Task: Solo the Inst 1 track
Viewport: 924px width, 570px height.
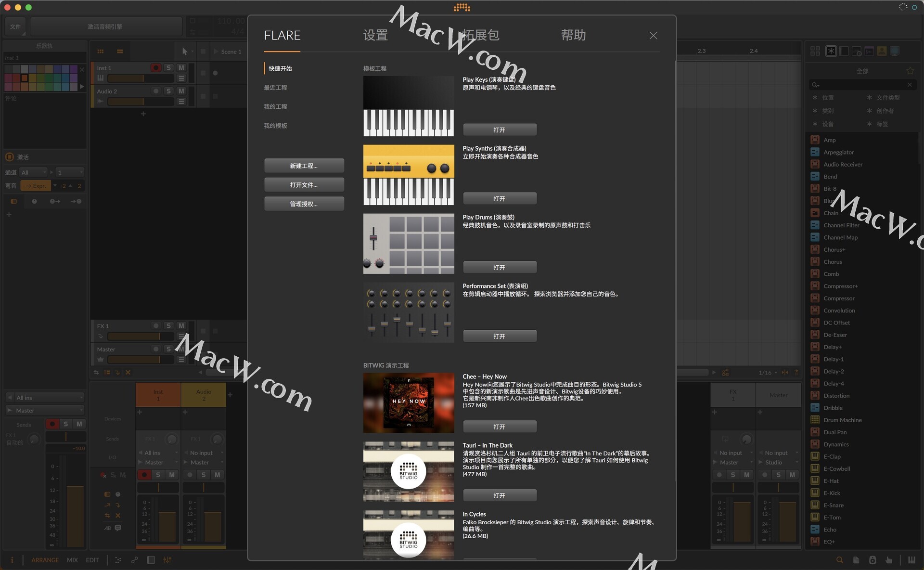Action: click(x=168, y=68)
